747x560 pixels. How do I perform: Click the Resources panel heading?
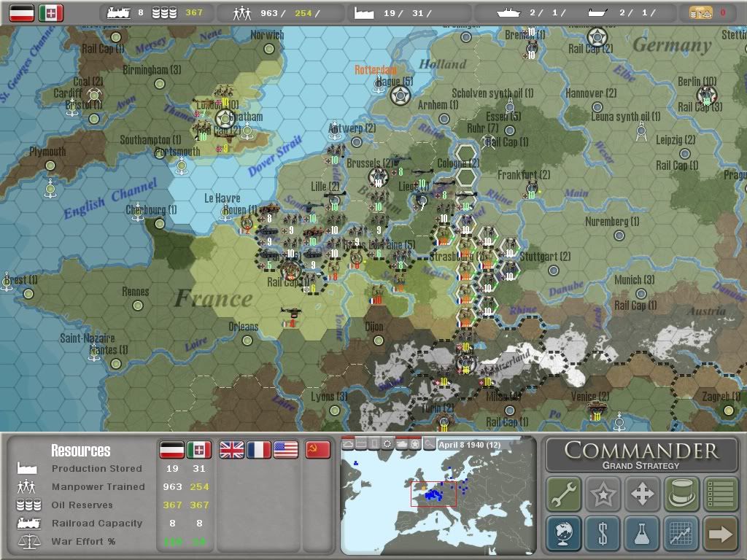(80, 451)
